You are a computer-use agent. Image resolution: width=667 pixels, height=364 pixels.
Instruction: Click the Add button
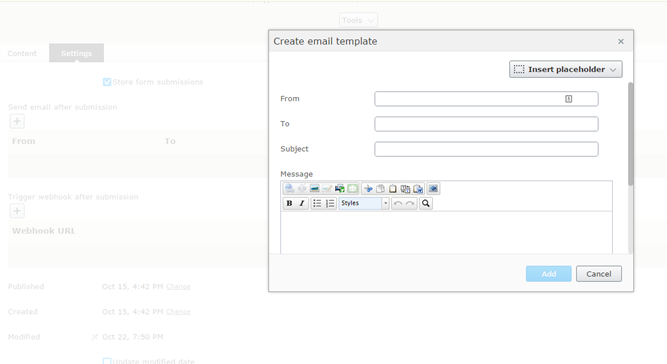pyautogui.click(x=548, y=274)
